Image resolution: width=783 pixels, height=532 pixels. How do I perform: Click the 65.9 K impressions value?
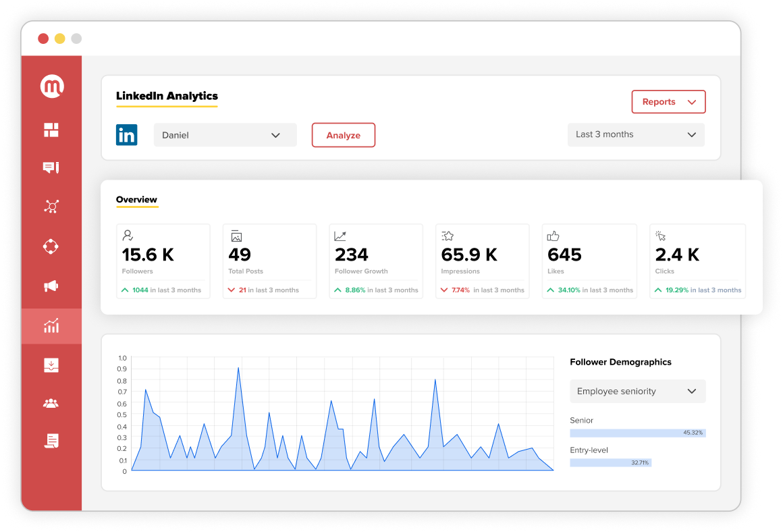[x=469, y=255]
